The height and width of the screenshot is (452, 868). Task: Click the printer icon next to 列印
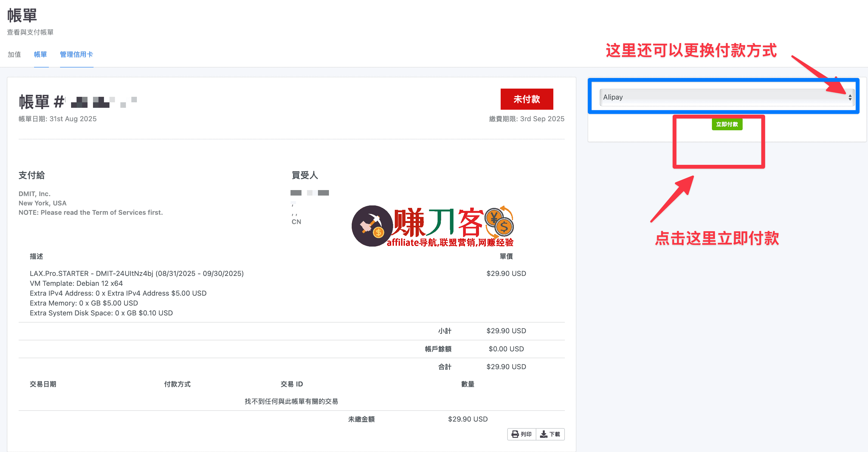click(x=515, y=434)
